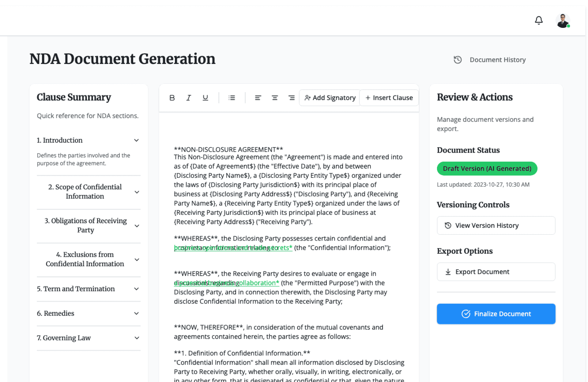Align text to the right
Viewport: 588px width, 382px height.
291,98
